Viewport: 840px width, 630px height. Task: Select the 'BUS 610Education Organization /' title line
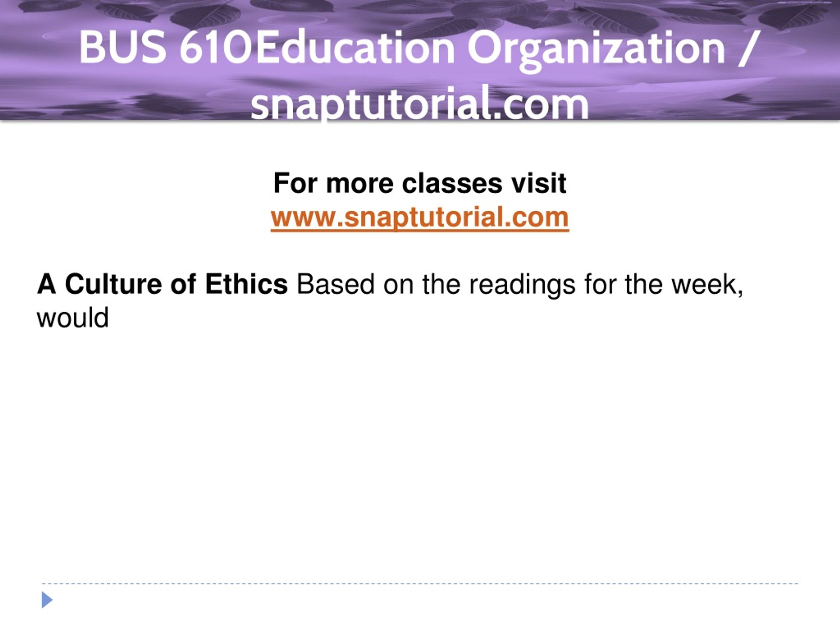point(420,48)
